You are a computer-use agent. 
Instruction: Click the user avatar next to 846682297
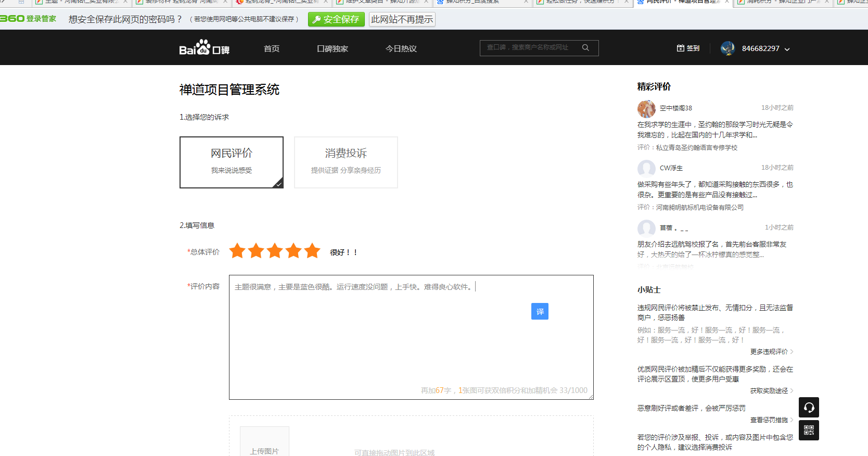pyautogui.click(x=727, y=48)
